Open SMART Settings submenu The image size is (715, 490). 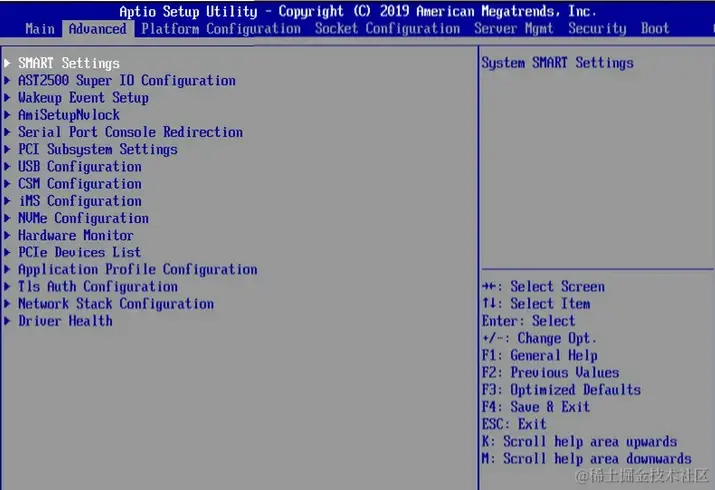tap(69, 63)
